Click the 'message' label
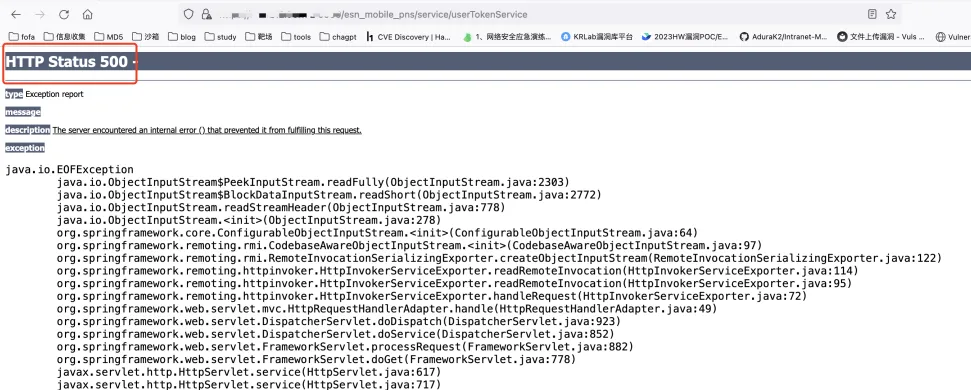The image size is (971, 390). (x=23, y=112)
